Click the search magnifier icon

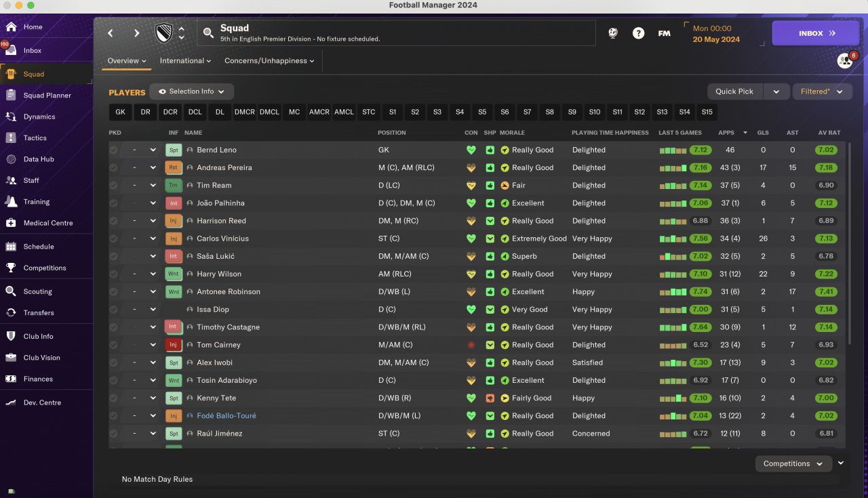(x=208, y=33)
